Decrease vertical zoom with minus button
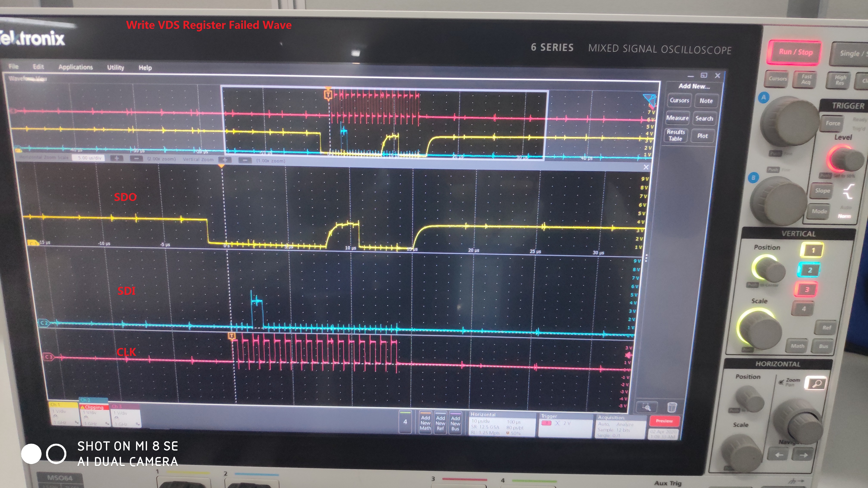The width and height of the screenshot is (868, 488). tap(245, 160)
